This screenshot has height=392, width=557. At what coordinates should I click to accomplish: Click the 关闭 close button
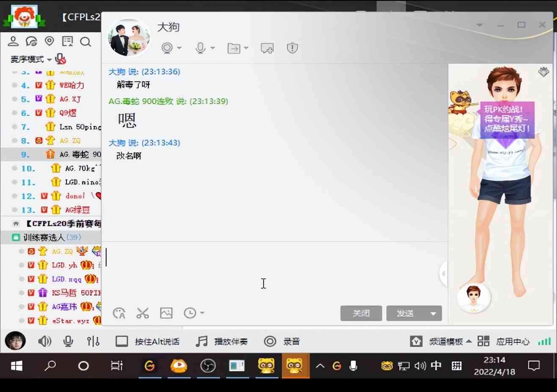point(361,314)
